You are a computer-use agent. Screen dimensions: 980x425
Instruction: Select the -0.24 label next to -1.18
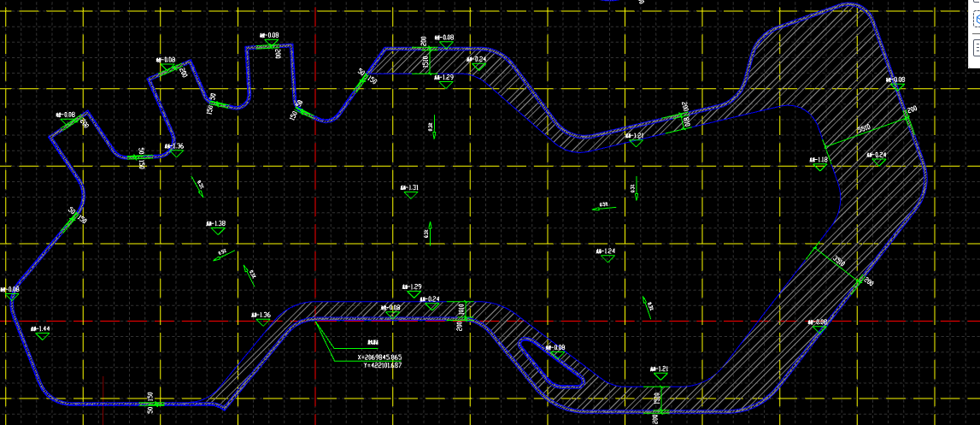tap(877, 155)
